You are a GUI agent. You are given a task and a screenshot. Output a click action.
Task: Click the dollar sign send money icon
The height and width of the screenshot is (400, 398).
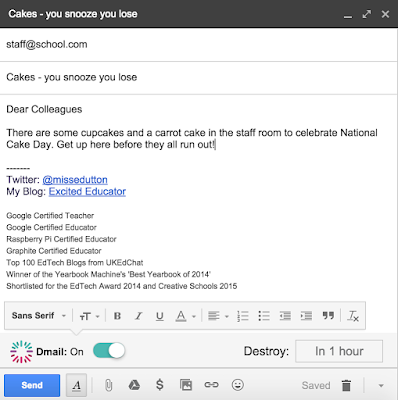(160, 385)
